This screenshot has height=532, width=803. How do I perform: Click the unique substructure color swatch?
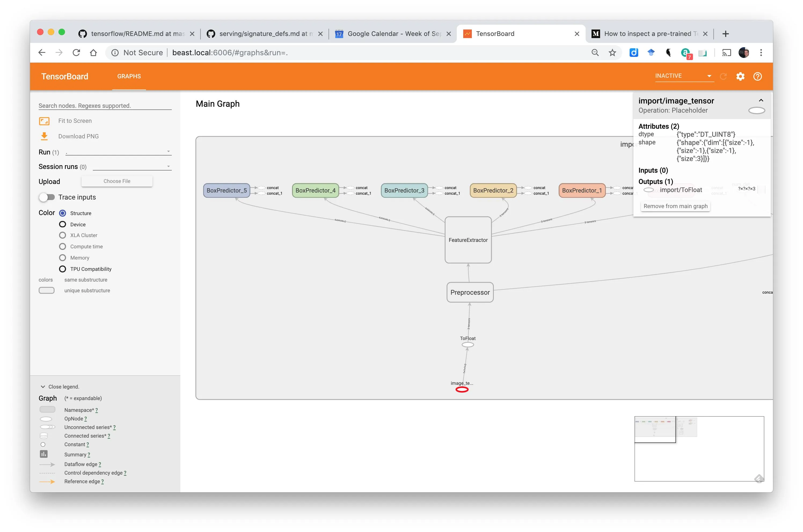point(46,290)
